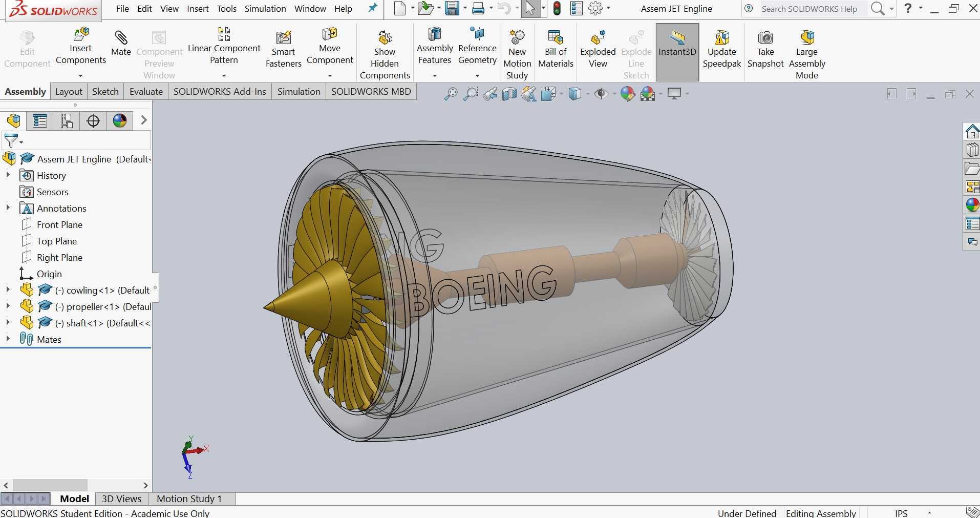This screenshot has height=518, width=980.
Task: Switch to the Sketch tab
Action: [105, 92]
